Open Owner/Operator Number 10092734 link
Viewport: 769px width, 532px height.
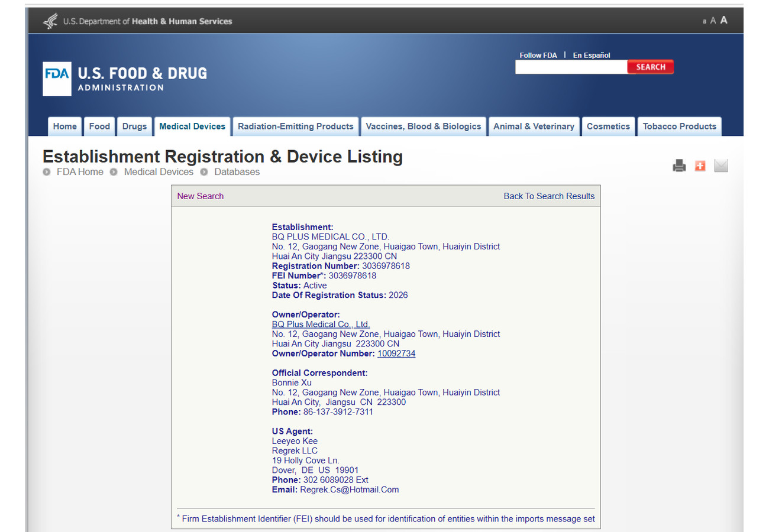[x=396, y=353]
